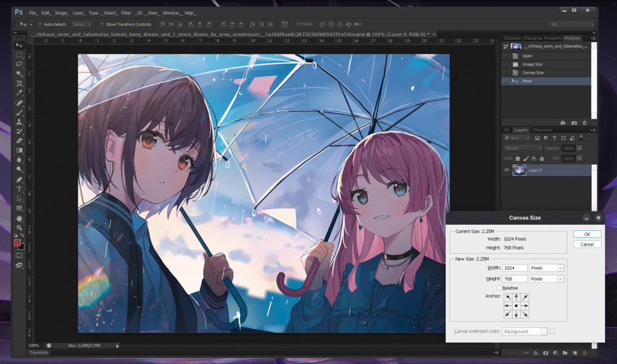
Task: Enable the Auto-Select checkbox
Action: (39, 24)
